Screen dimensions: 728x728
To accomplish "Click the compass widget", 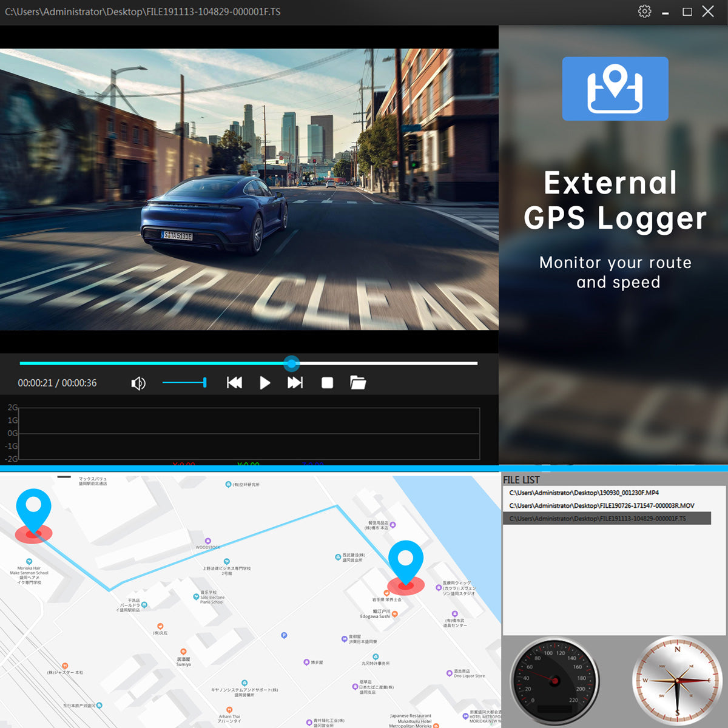I will point(677,680).
